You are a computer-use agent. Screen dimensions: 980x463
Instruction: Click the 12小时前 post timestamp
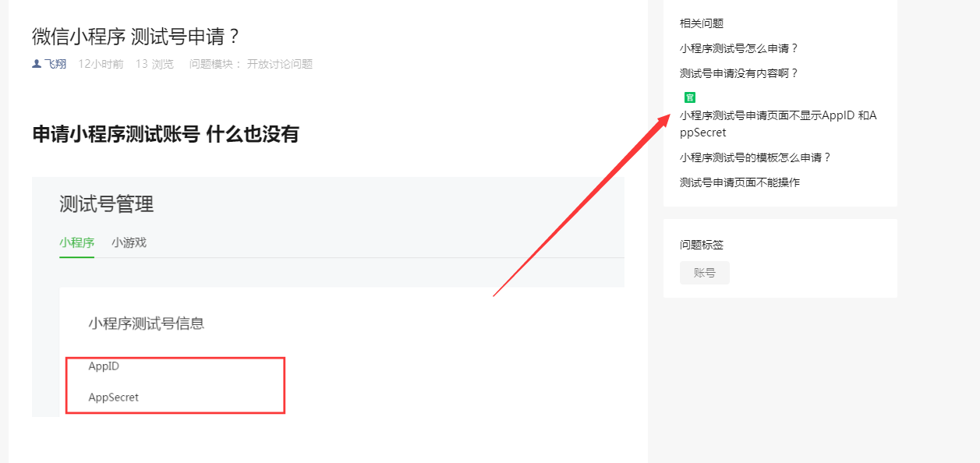click(101, 64)
